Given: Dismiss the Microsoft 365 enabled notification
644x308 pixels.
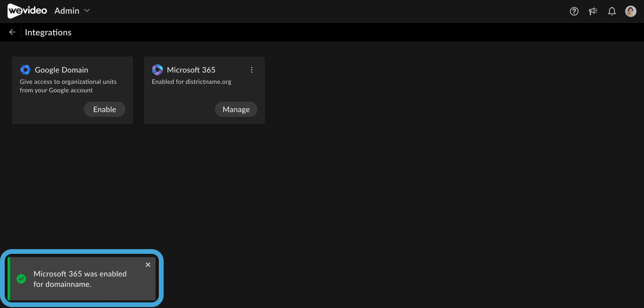Looking at the screenshot, I should coord(148,265).
